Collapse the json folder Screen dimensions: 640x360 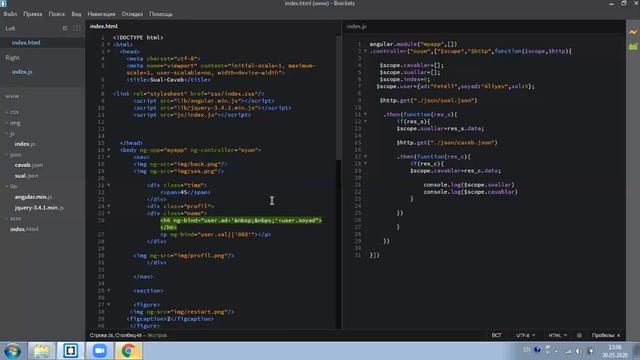point(13,155)
